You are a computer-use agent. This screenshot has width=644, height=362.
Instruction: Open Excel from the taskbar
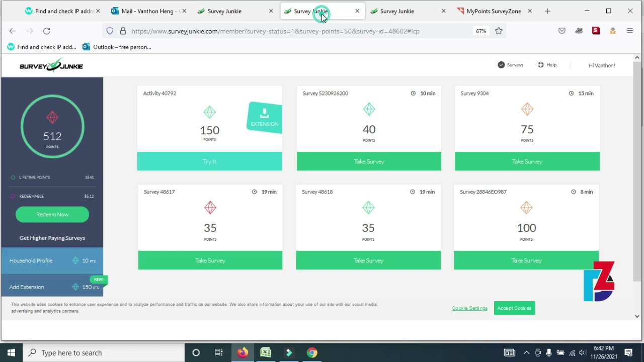pyautogui.click(x=266, y=352)
